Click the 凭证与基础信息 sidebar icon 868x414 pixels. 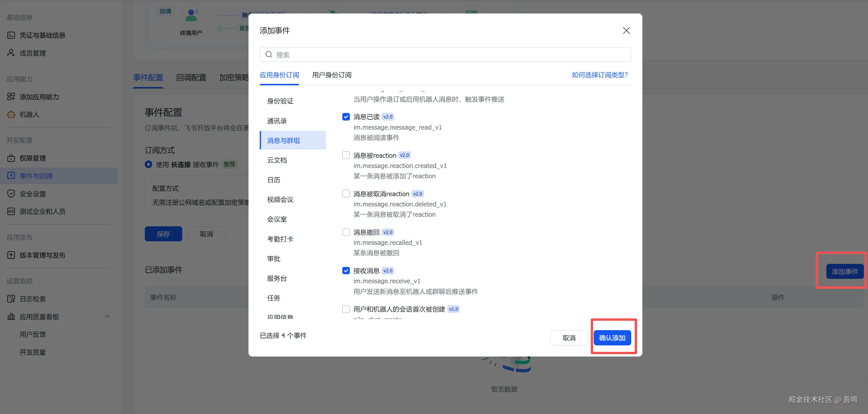coord(11,35)
